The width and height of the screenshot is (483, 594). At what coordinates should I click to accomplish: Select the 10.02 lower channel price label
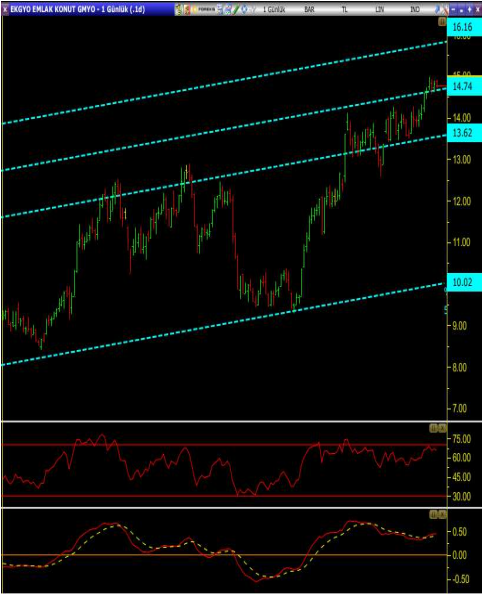464,282
